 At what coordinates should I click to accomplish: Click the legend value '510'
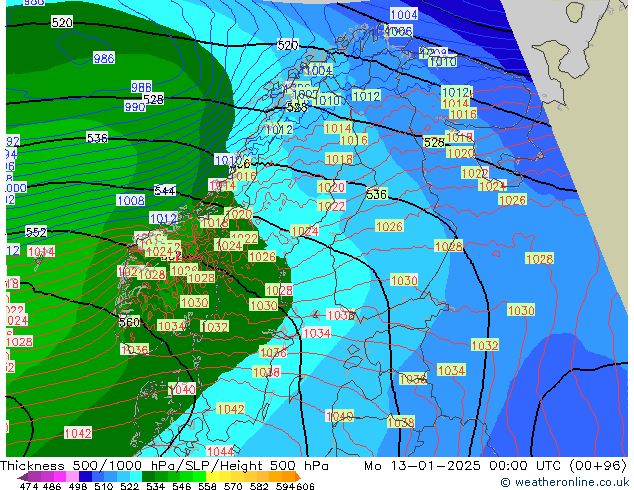104,486
